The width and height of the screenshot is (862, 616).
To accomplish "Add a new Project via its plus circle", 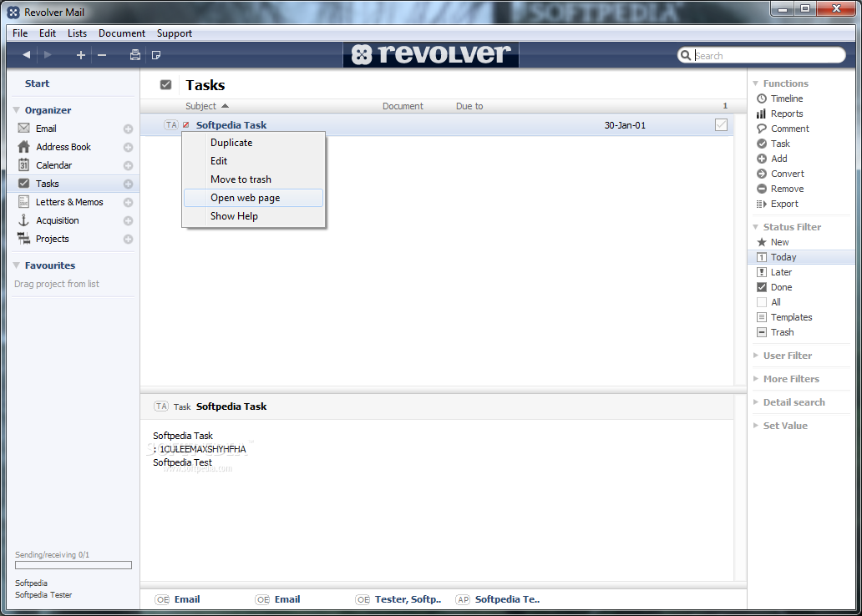I will (x=128, y=240).
